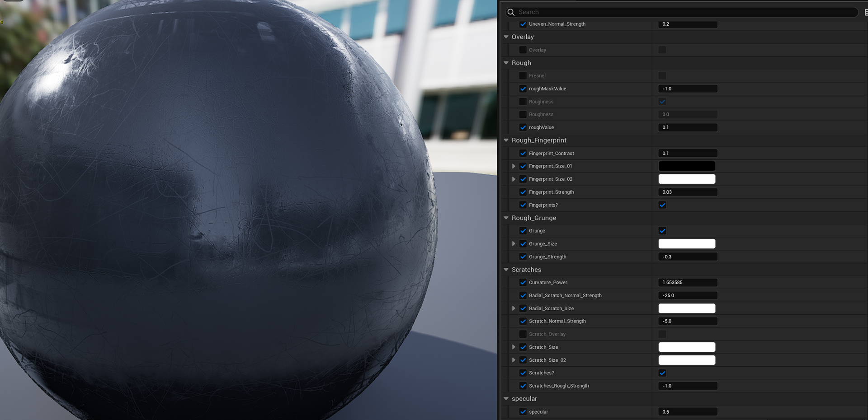Edit Fingerprint_Strength value 0.03
Image resolution: width=868 pixels, height=420 pixels.
pyautogui.click(x=688, y=192)
